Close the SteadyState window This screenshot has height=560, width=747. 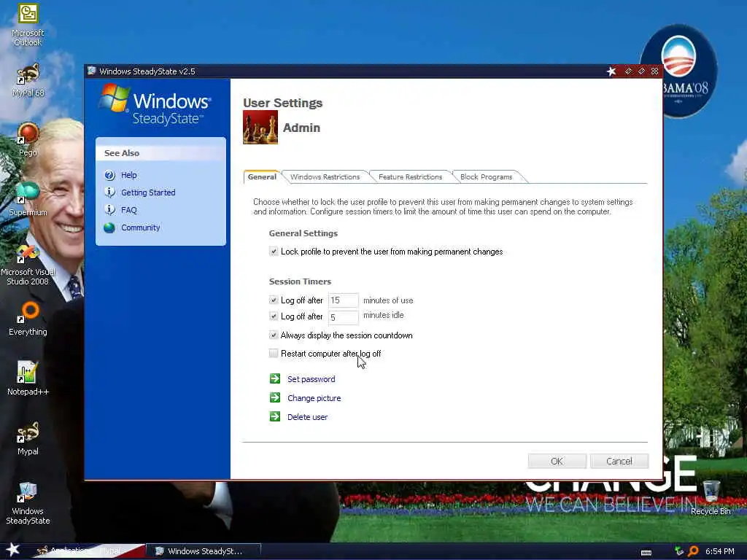[654, 71]
